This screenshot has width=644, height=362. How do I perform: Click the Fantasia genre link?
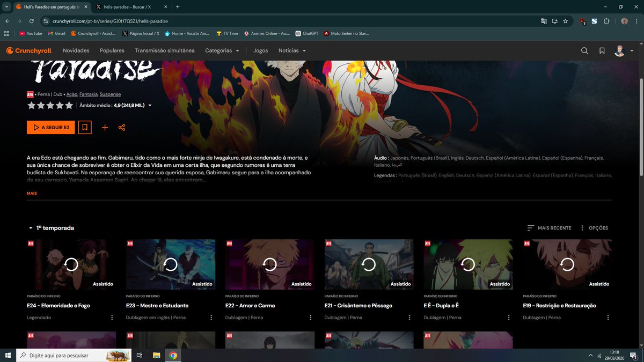pos(89,94)
